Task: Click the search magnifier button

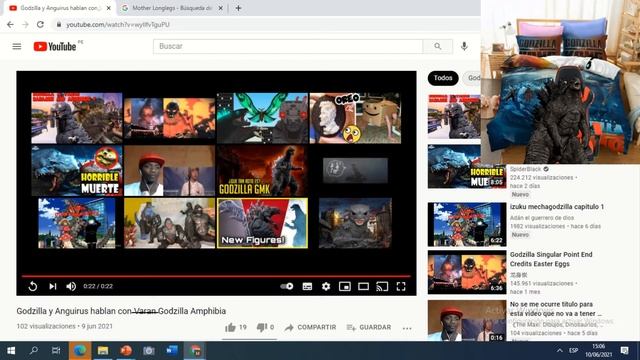Action: pyautogui.click(x=438, y=47)
